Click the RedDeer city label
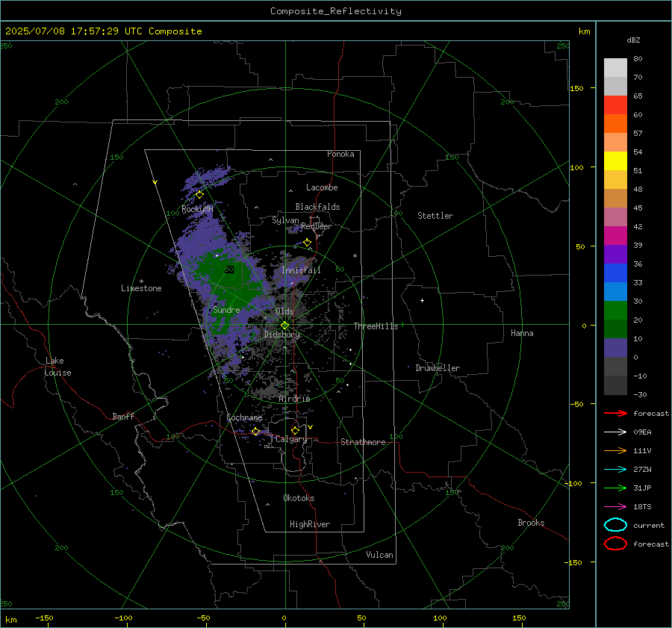This screenshot has width=672, height=628. click(x=317, y=226)
